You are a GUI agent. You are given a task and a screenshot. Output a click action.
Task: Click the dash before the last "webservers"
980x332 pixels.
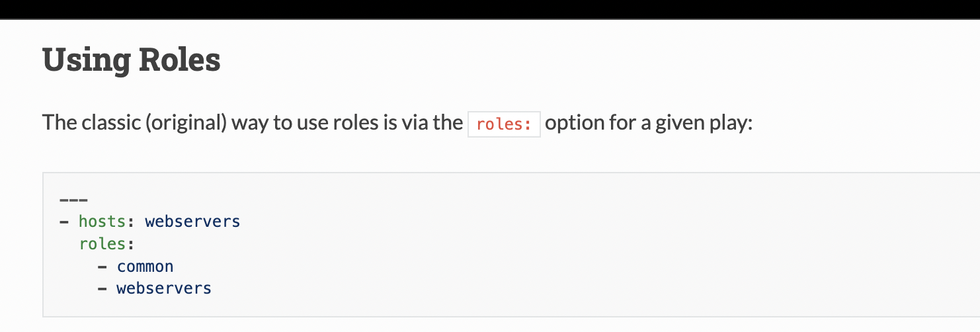pyautogui.click(x=102, y=288)
